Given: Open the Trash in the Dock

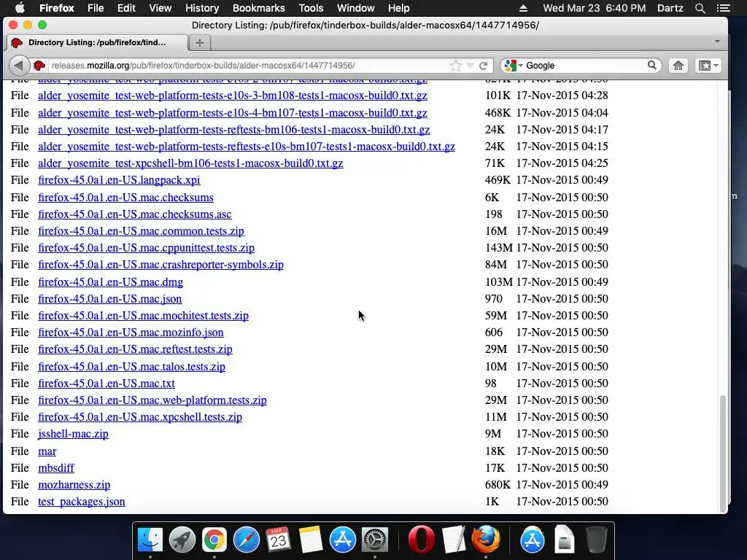Looking at the screenshot, I should tap(596, 540).
